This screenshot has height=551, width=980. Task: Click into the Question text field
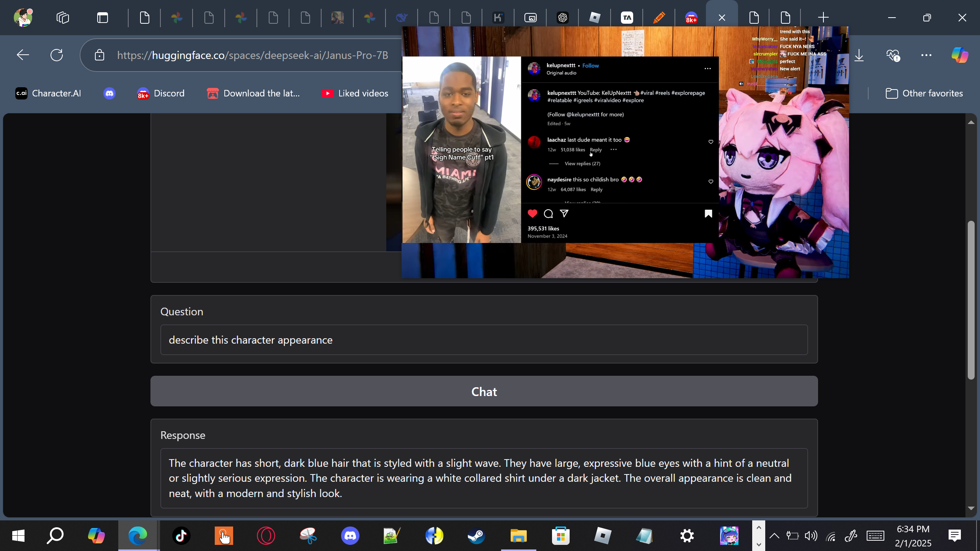pos(484,340)
